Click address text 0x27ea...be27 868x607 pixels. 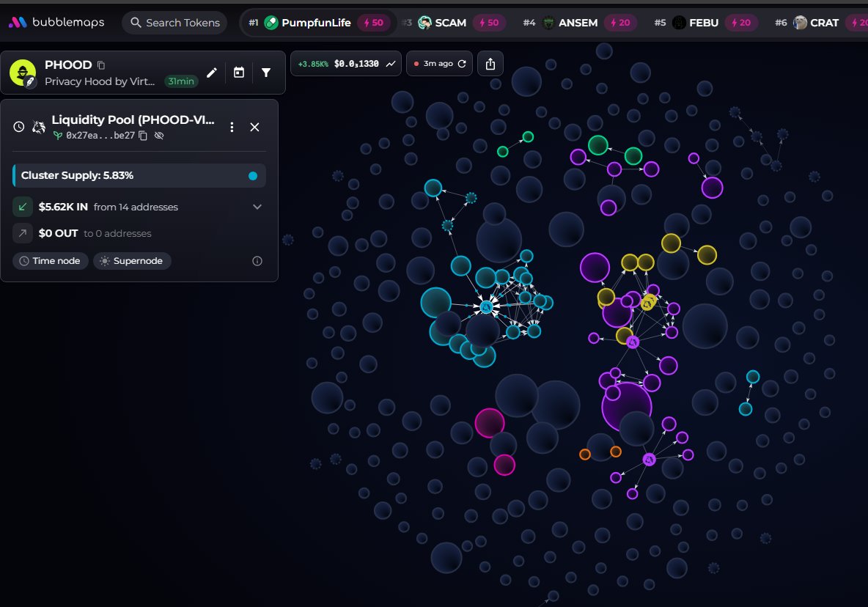[x=100, y=136]
